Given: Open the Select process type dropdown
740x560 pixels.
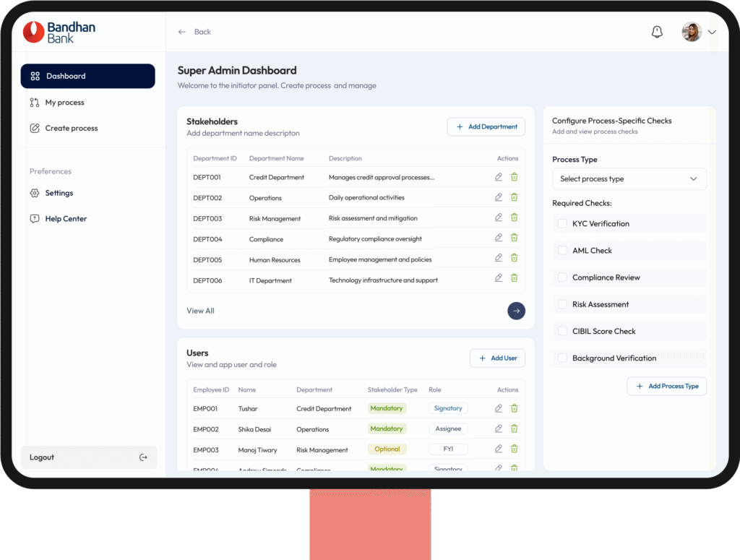Looking at the screenshot, I should coord(629,179).
